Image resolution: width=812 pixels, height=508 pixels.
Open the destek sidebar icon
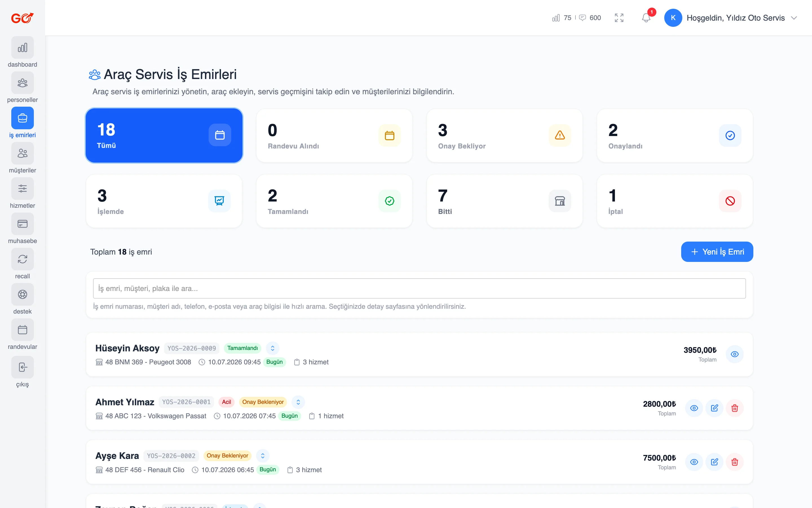pos(23,294)
